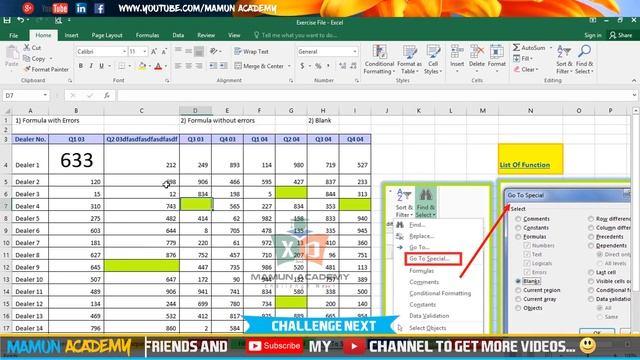Image resolution: width=640 pixels, height=360 pixels.
Task: Select Current region radio option
Action: coord(518,290)
